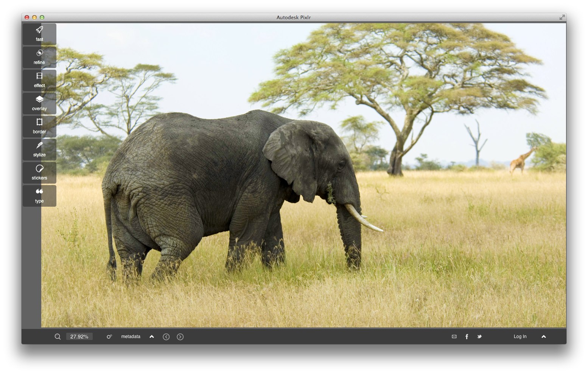The image size is (588, 374).
Task: Open the border frames panel
Action: (x=39, y=126)
